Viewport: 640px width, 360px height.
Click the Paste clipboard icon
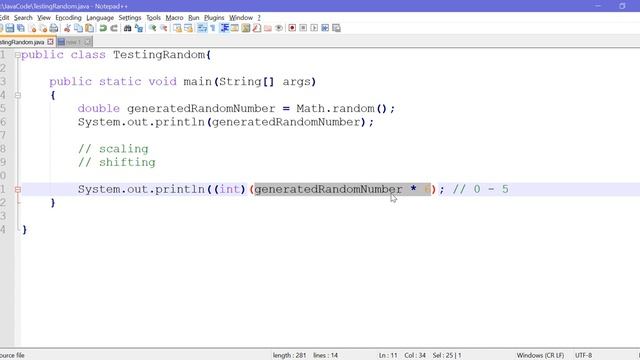tap(89, 28)
